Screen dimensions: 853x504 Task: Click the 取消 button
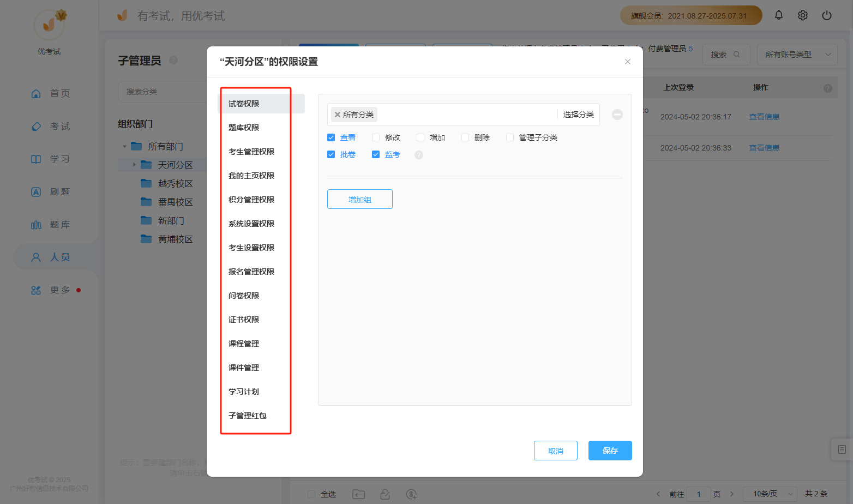[556, 451]
